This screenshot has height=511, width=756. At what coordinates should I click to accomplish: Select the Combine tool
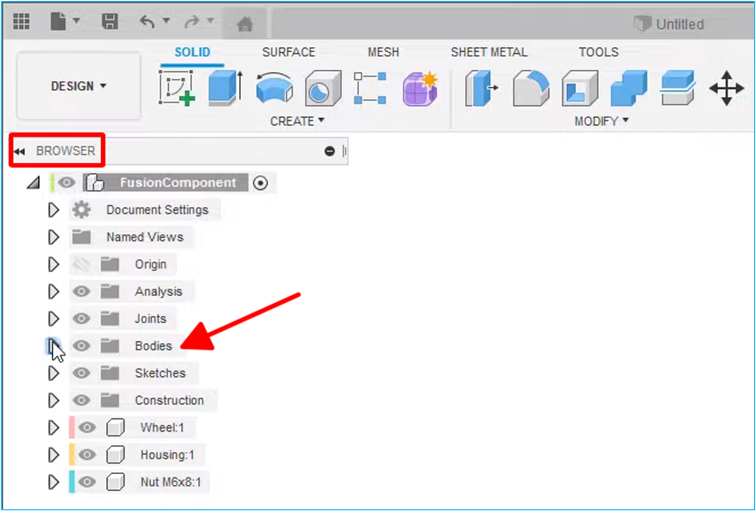(629, 88)
